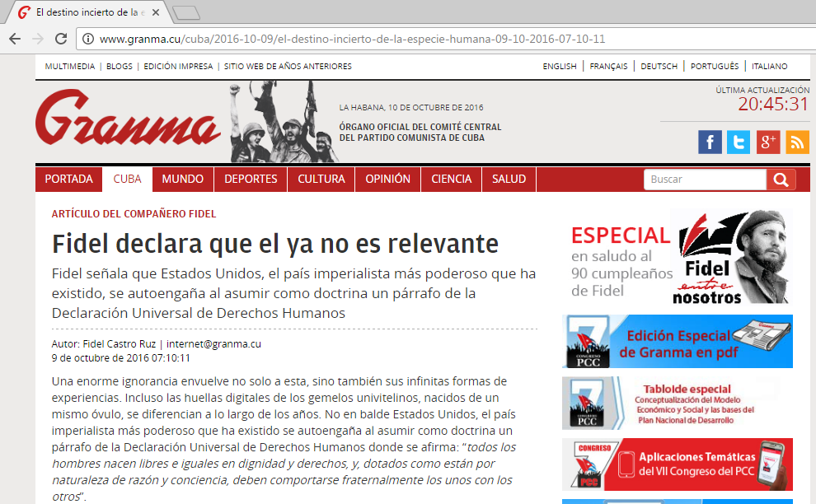Go to the OPINIÓN section

(387, 179)
